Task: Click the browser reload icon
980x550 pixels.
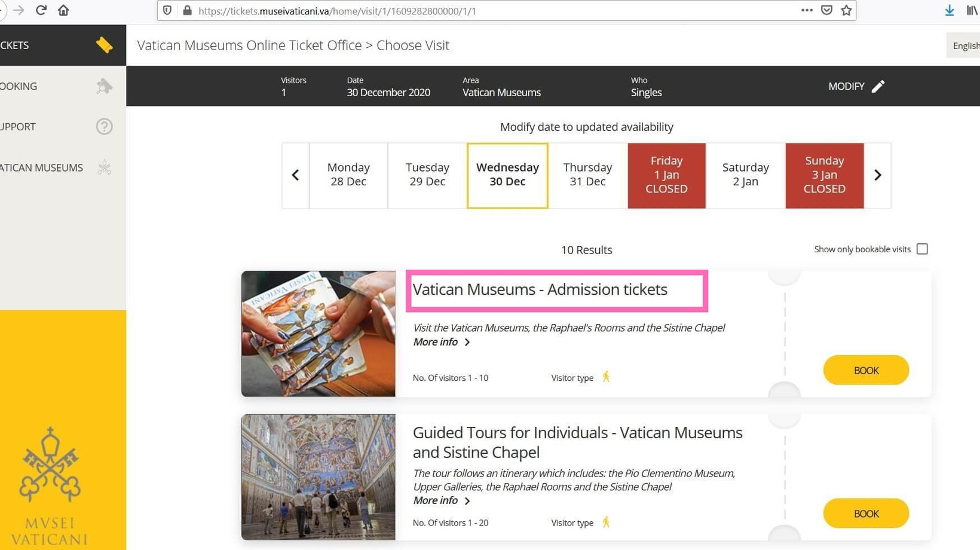Action: coord(41,10)
